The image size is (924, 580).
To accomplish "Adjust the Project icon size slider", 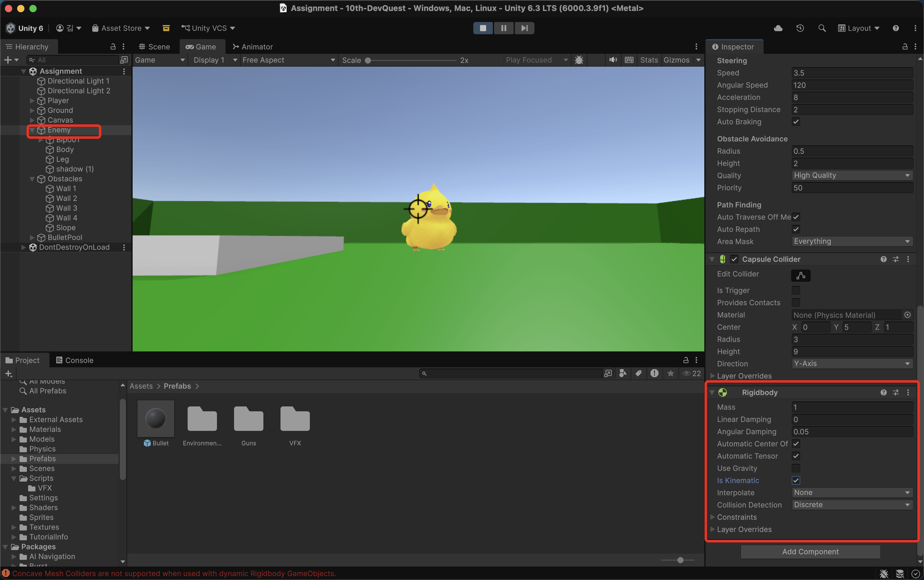I will 680,560.
